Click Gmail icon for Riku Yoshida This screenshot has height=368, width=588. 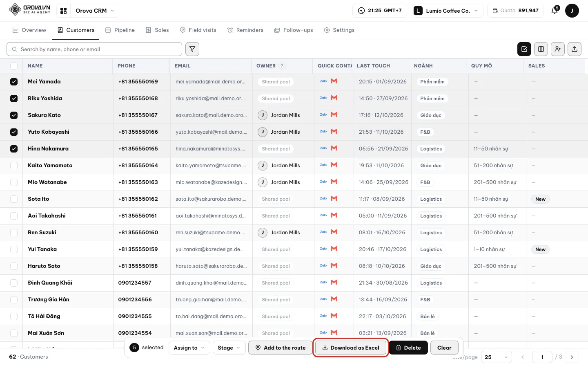click(x=334, y=98)
